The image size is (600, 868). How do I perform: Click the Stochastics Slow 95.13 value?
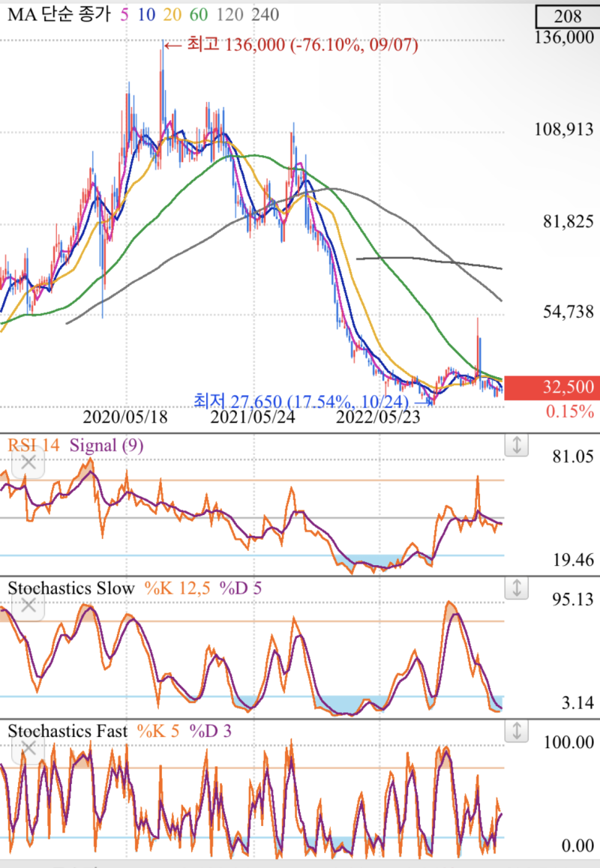click(573, 599)
